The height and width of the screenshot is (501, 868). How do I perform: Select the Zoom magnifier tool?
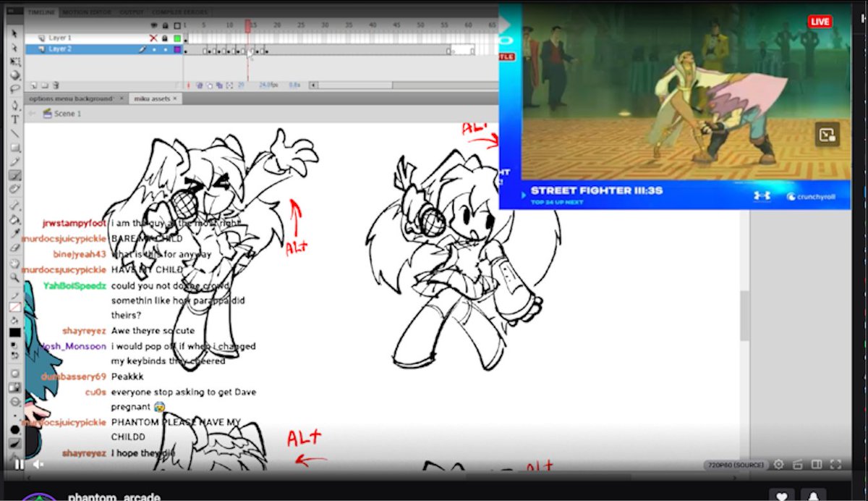click(x=14, y=277)
